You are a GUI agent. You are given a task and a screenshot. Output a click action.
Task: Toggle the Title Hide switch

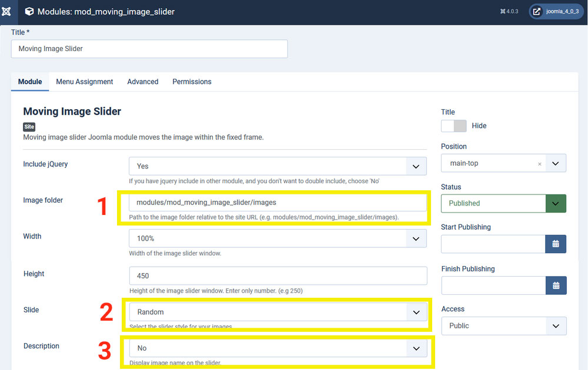tap(453, 126)
